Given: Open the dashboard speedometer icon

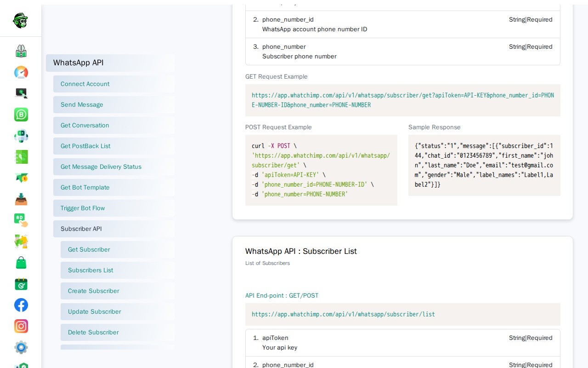Looking at the screenshot, I should pyautogui.click(x=21, y=72).
